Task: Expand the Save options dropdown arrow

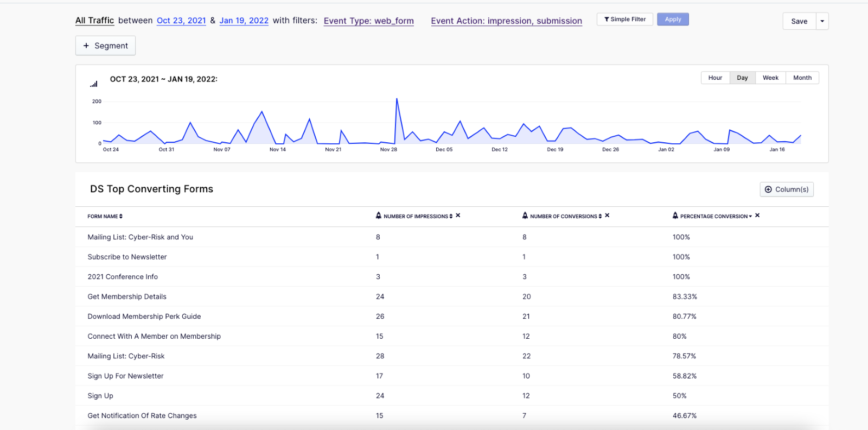Action: [x=822, y=21]
